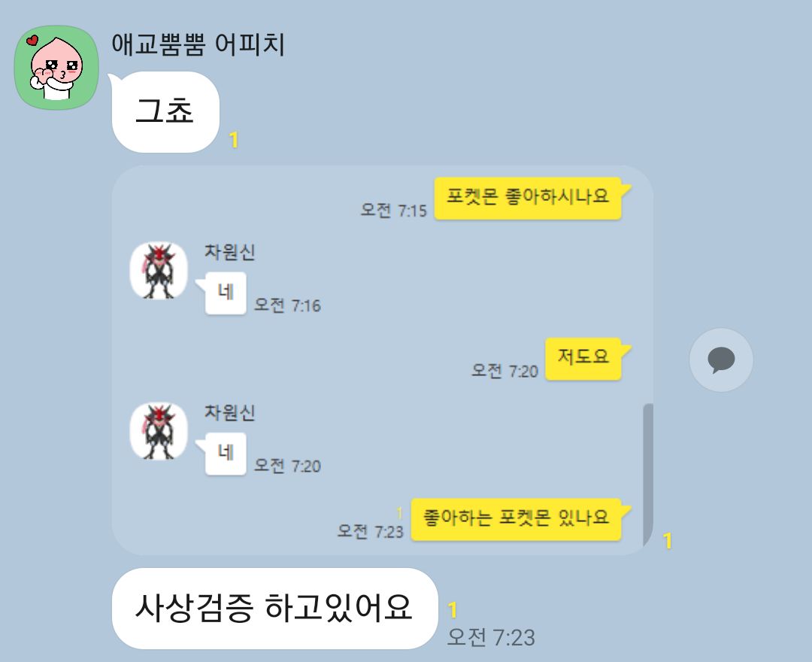Click the first 차원신 name label

pos(230,252)
